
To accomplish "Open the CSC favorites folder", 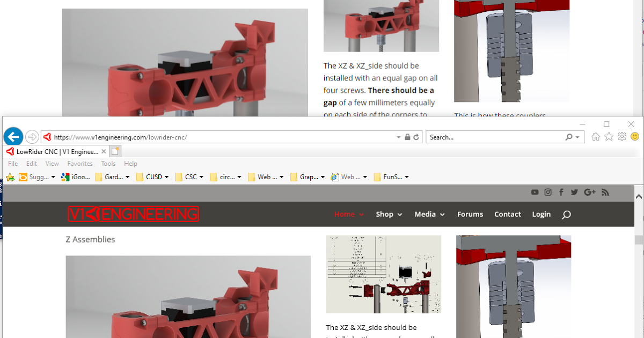I will click(190, 177).
